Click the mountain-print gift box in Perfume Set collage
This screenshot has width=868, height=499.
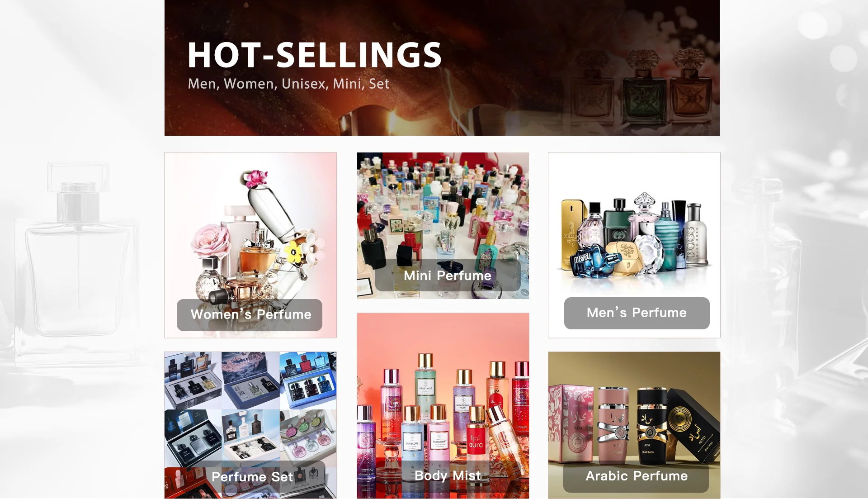point(251,381)
